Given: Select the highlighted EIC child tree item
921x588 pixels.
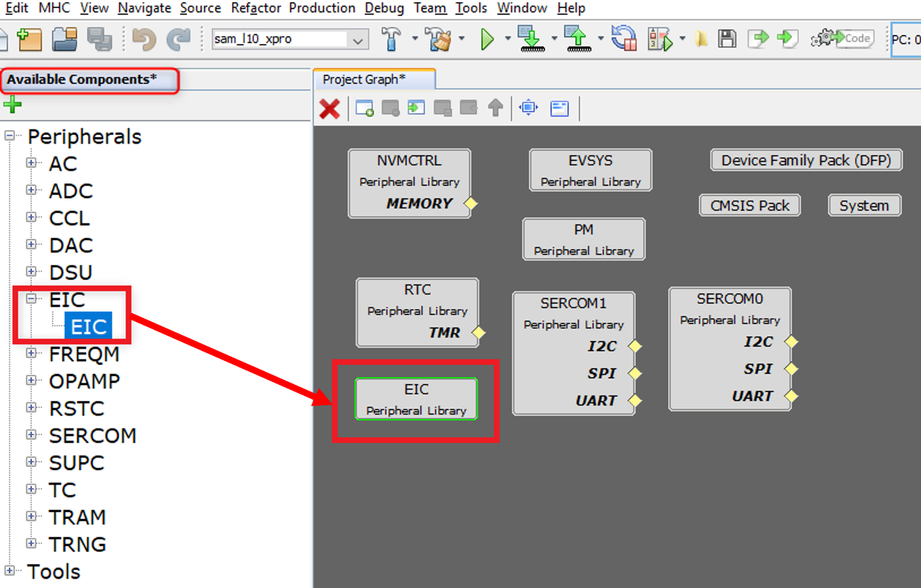Looking at the screenshot, I should point(88,327).
